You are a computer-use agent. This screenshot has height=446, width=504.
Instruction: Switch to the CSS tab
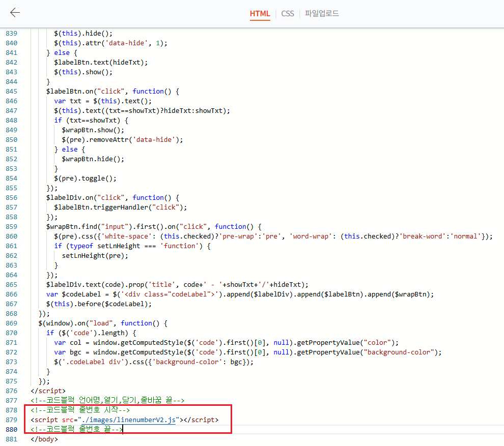coord(287,14)
